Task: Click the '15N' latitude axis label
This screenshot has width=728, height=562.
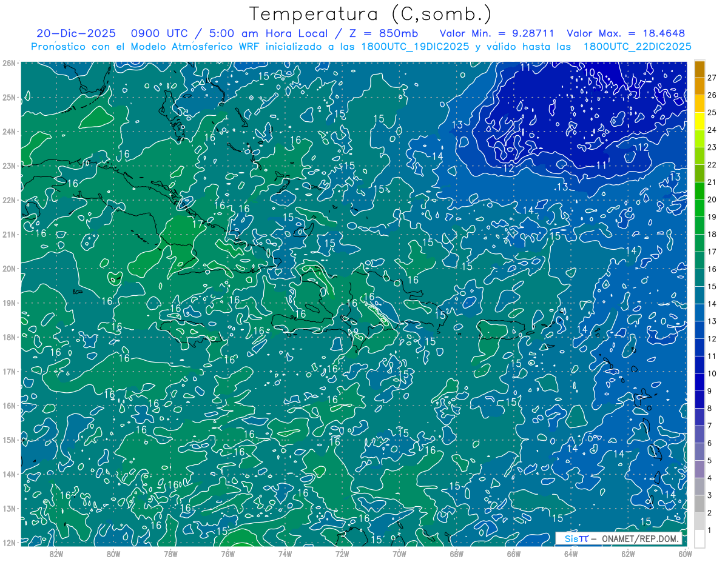Action: coord(8,440)
